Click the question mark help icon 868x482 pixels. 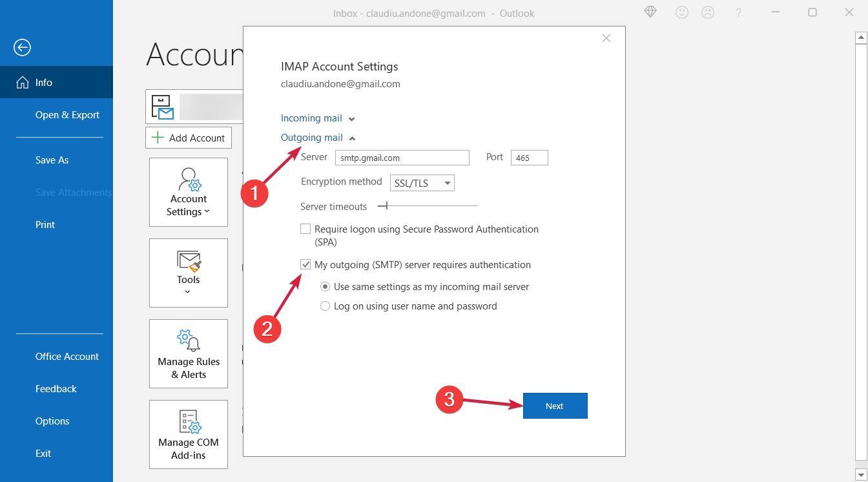(739, 13)
